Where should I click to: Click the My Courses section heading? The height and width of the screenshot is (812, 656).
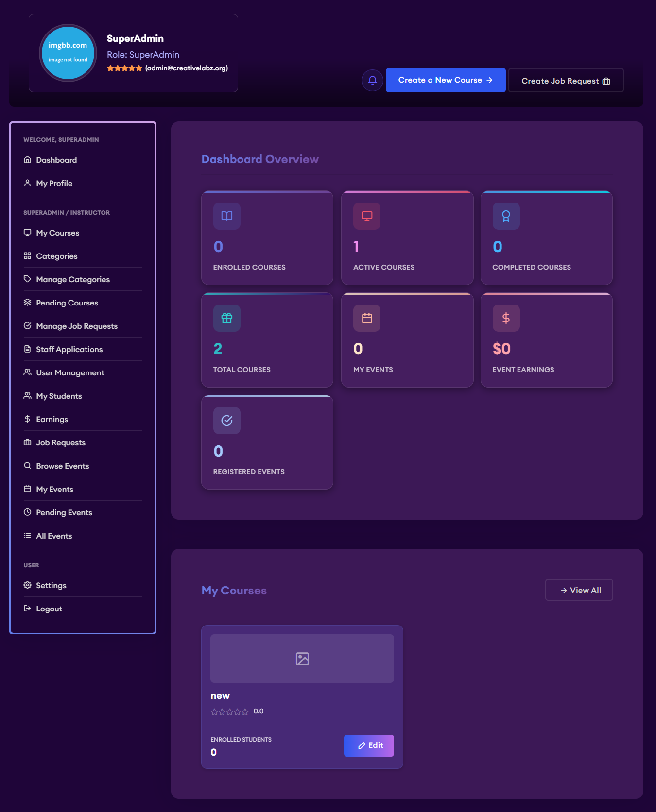coord(234,591)
